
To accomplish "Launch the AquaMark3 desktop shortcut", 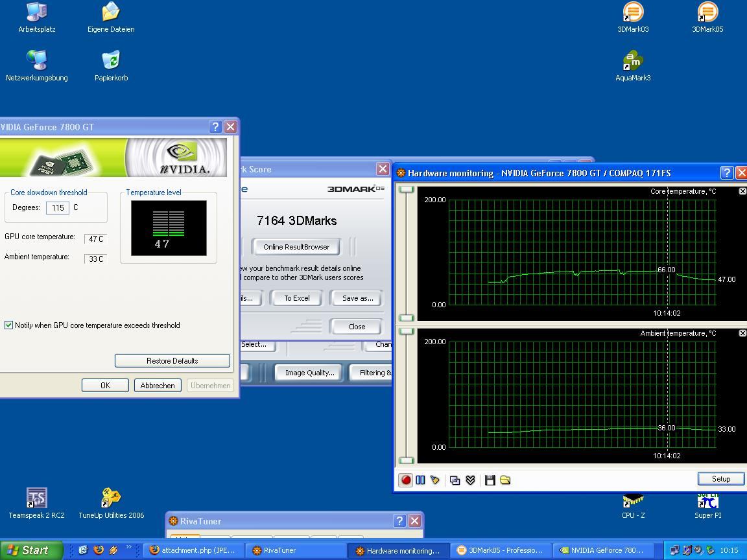I will pos(633,65).
